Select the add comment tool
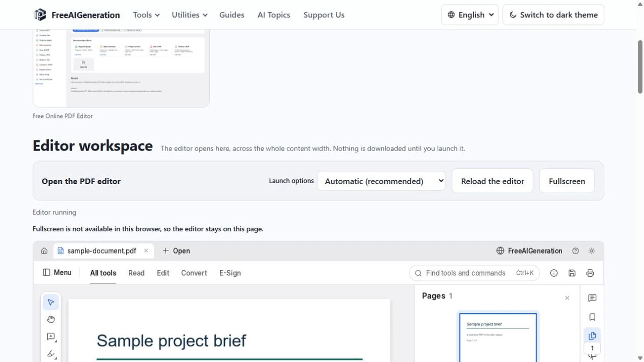The width and height of the screenshot is (644, 362). pos(51,337)
